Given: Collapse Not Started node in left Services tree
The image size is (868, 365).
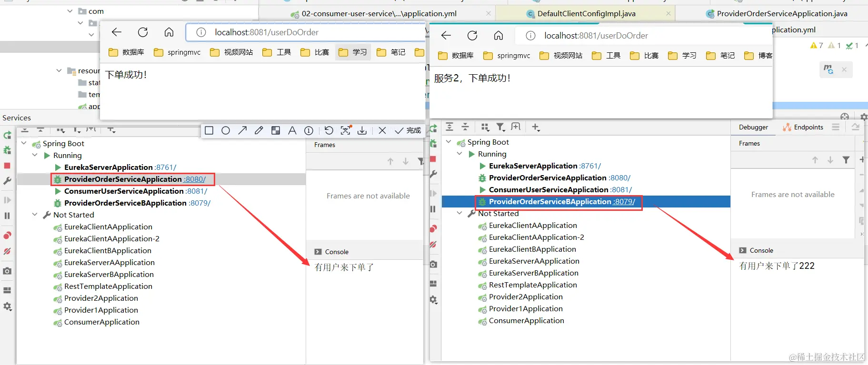Looking at the screenshot, I should pyautogui.click(x=35, y=215).
